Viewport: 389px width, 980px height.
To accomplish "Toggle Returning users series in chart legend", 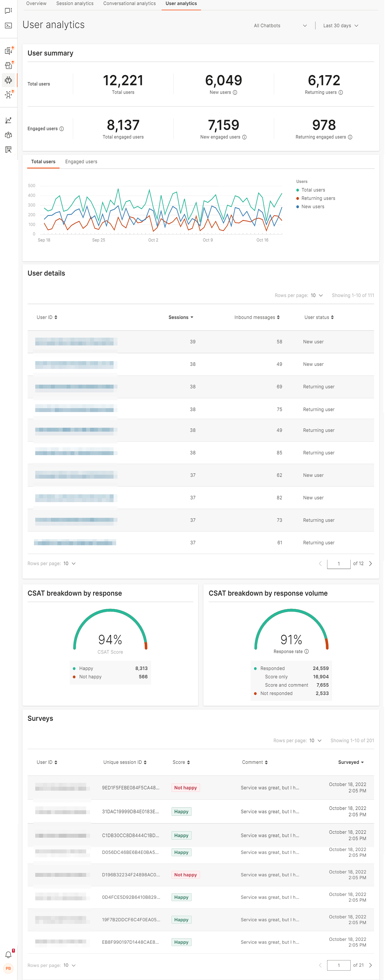I will (x=318, y=198).
